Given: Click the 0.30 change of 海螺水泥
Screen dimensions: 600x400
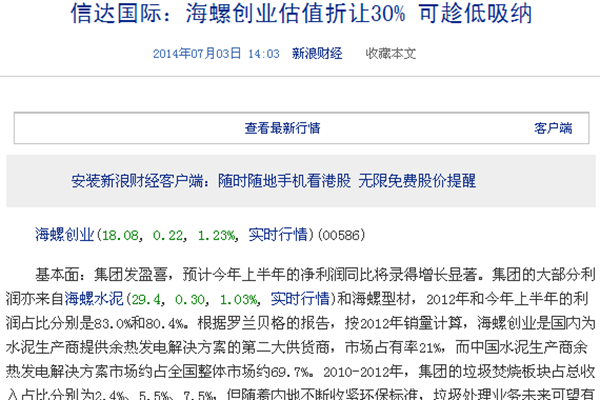Looking at the screenshot, I should 190,299.
